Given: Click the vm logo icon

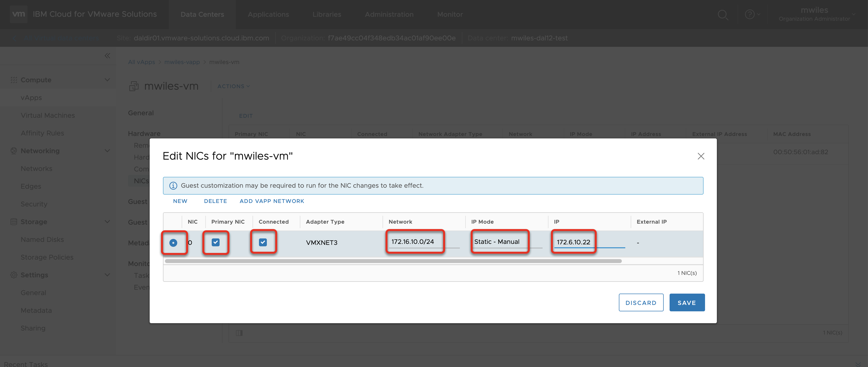Looking at the screenshot, I should pyautogui.click(x=18, y=14).
